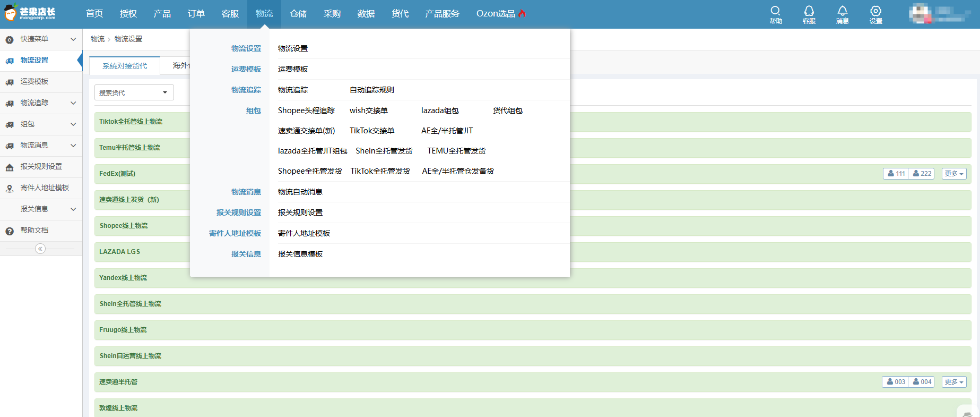Select Shopee头程追踪 in dropdown menu
Image resolution: width=980 pixels, height=417 pixels.
tap(306, 110)
